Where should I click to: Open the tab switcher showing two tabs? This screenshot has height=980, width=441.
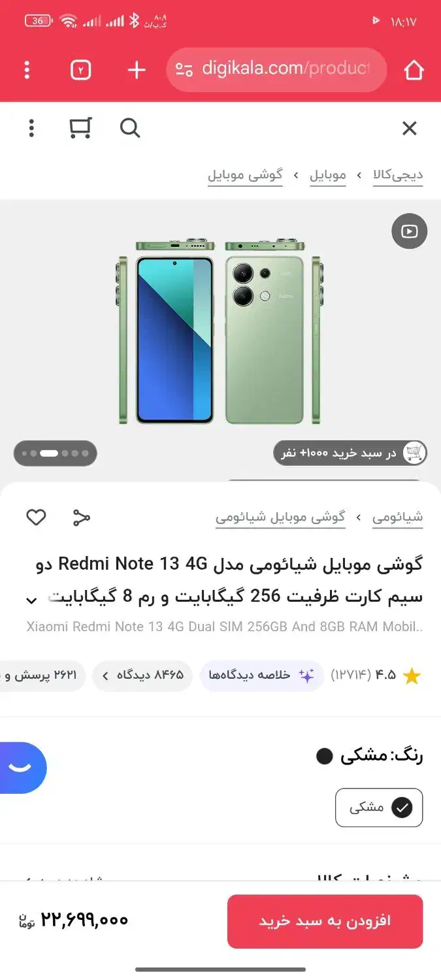point(80,70)
